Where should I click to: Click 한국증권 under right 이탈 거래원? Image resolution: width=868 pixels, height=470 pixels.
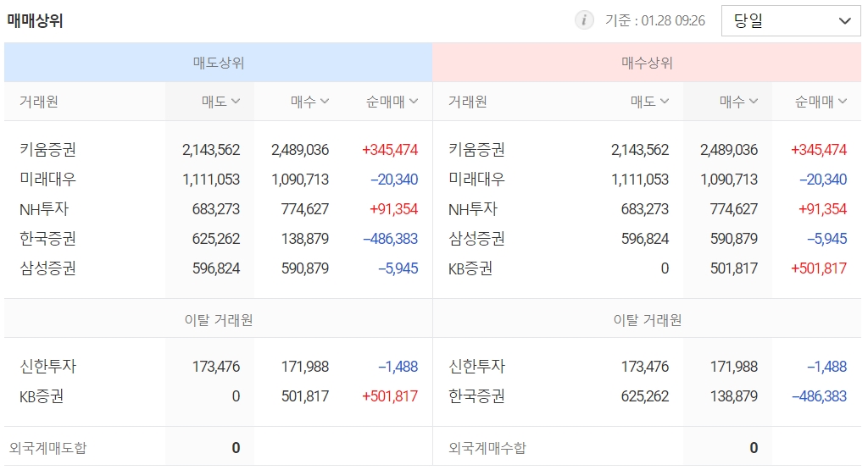476,396
